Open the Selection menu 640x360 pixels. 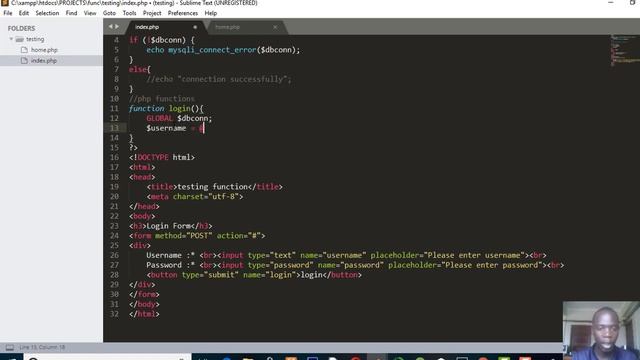(x=47, y=13)
